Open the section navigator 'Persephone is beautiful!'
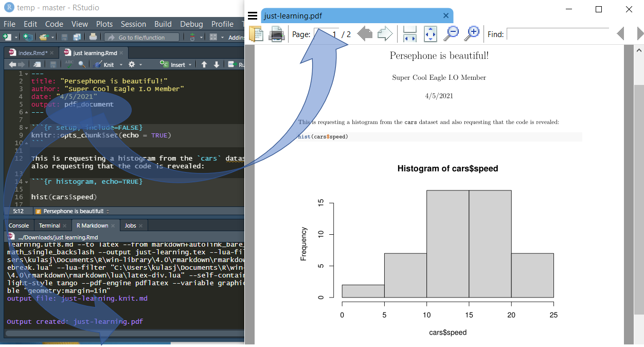The height and width of the screenshot is (347, 644). point(73,211)
